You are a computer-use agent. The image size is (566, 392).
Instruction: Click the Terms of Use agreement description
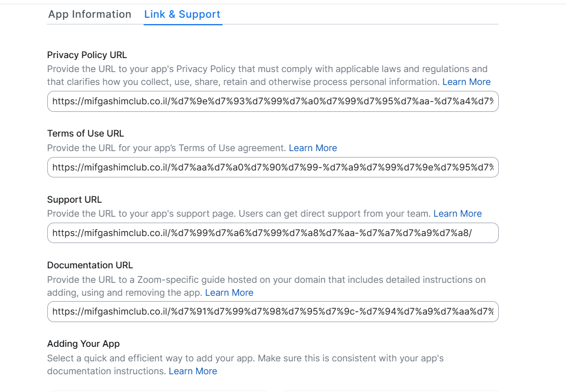click(167, 148)
